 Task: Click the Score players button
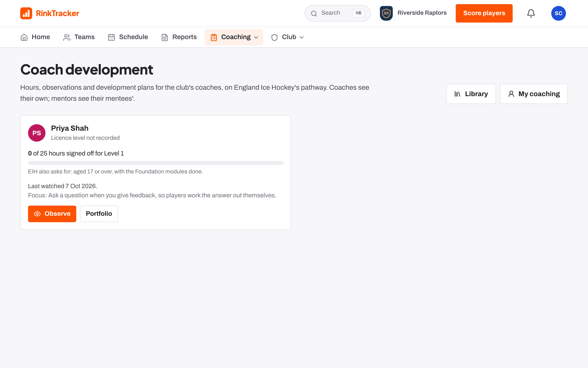(484, 13)
